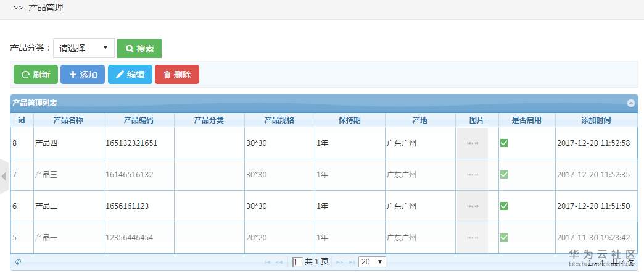
Task: Click timestamp 2017-11-30 19:23:42
Action: pos(593,238)
